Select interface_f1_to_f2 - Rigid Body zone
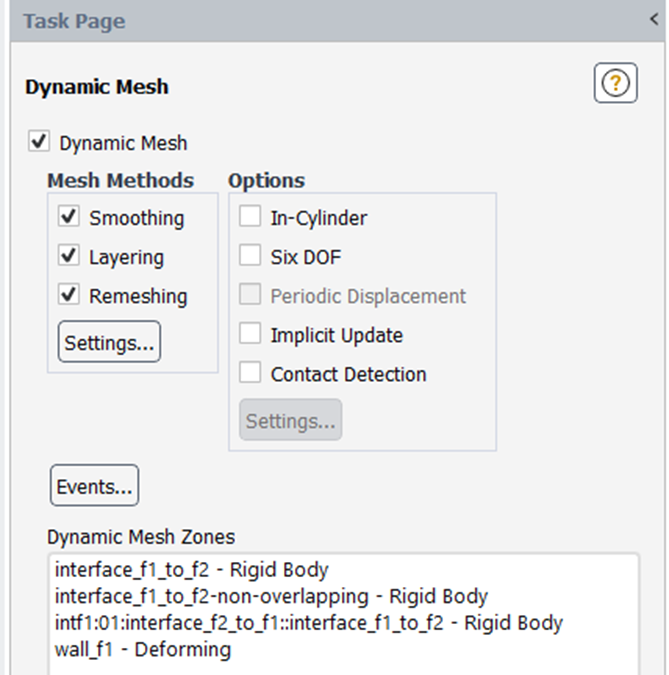 (x=191, y=570)
